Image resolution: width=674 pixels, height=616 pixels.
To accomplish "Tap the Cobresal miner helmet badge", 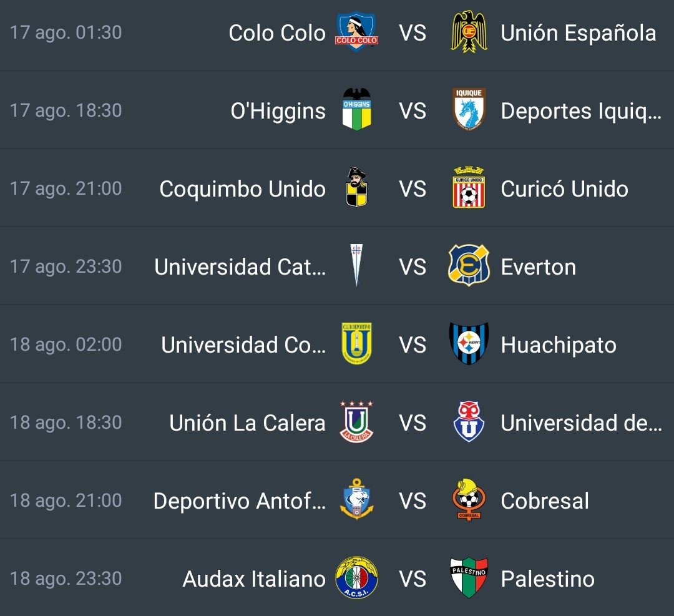I will pos(469,499).
